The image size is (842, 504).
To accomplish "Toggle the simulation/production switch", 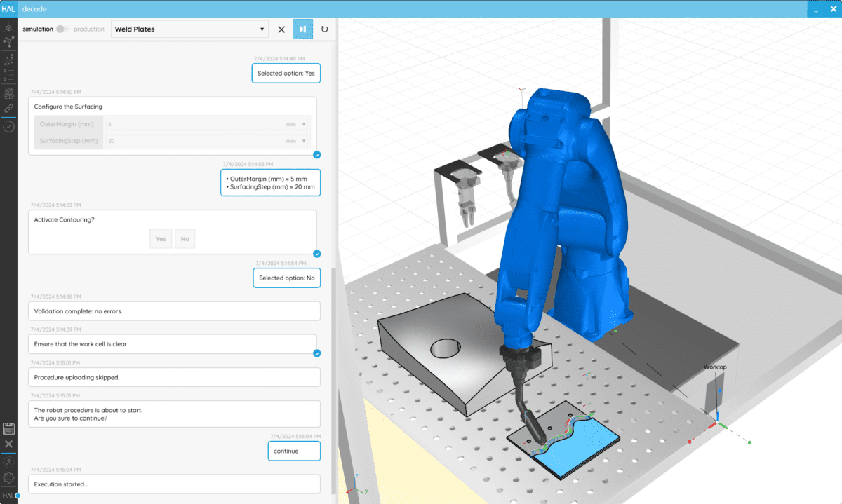I will pyautogui.click(x=63, y=29).
